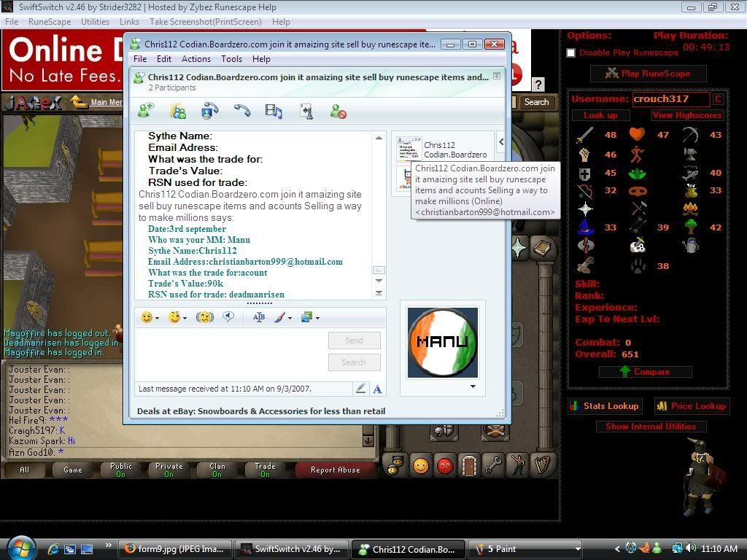Show hidden system tray icons
The width and height of the screenshot is (747, 560).
pyautogui.click(x=617, y=549)
